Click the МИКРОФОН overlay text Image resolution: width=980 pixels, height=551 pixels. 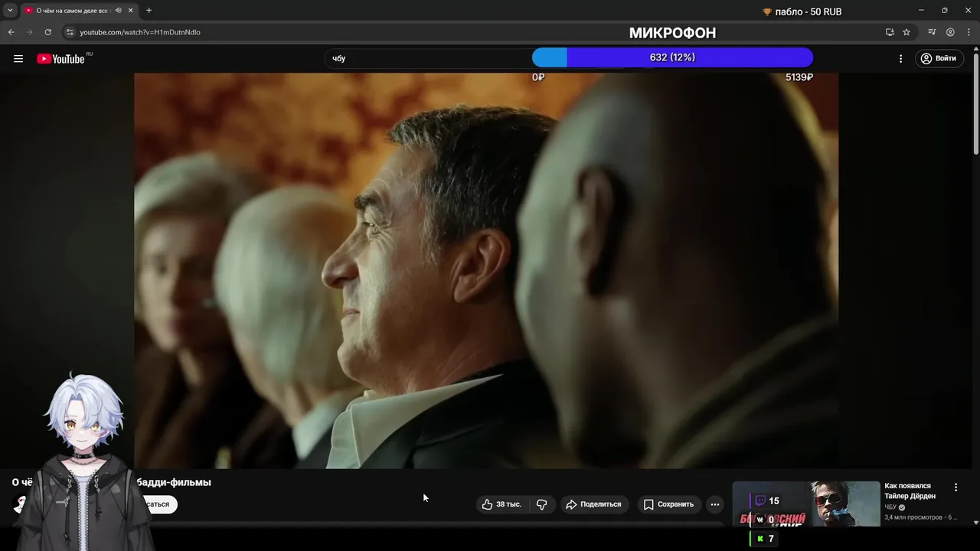(x=672, y=33)
